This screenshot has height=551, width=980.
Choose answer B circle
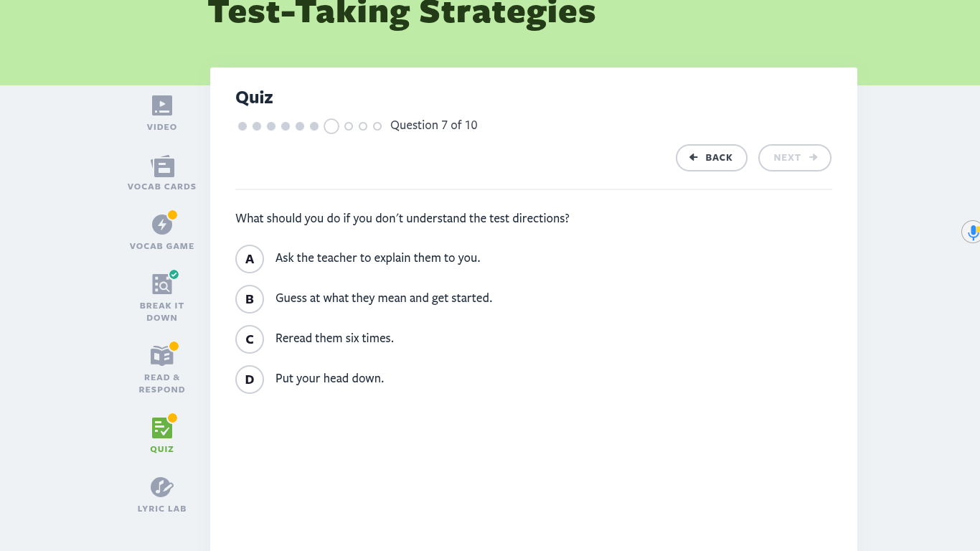250,299
